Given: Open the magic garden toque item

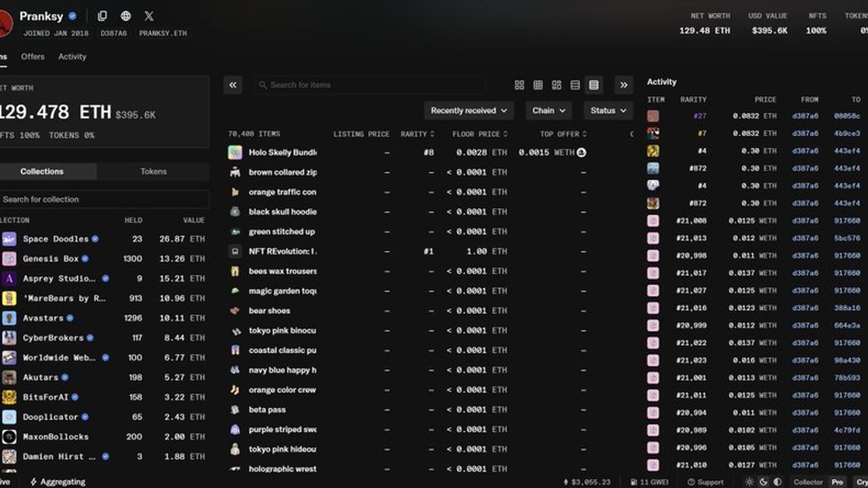Looking at the screenshot, I should (x=283, y=291).
